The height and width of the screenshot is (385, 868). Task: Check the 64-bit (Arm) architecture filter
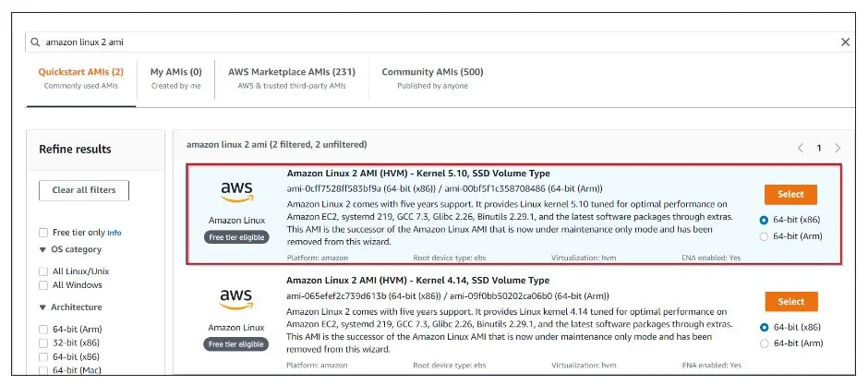click(x=43, y=329)
